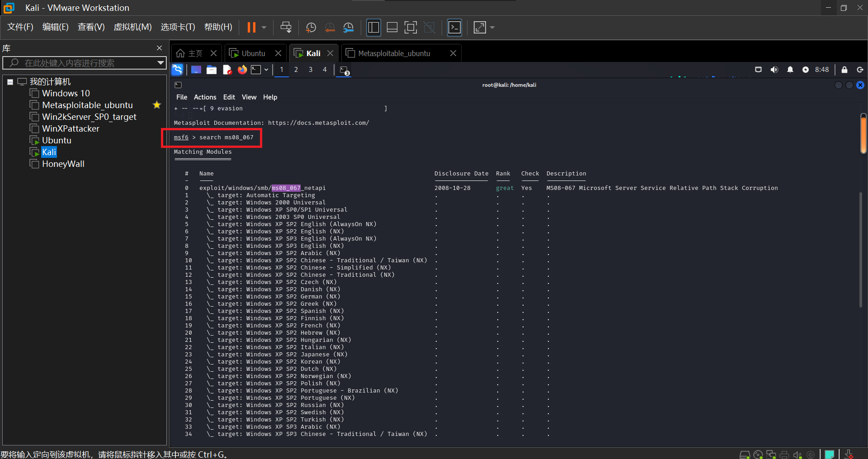Screen dimensions: 868x459
Task: Expand the power options dropdown arrow
Action: pos(264,28)
